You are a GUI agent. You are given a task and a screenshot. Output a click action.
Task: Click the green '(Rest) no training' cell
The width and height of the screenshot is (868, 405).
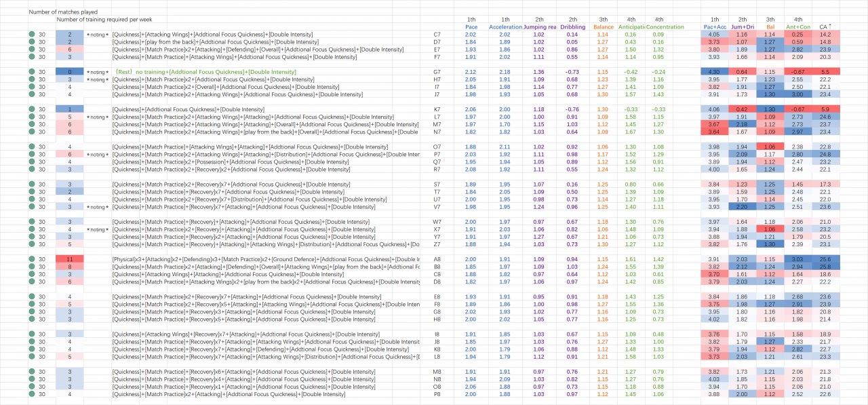click(x=204, y=72)
